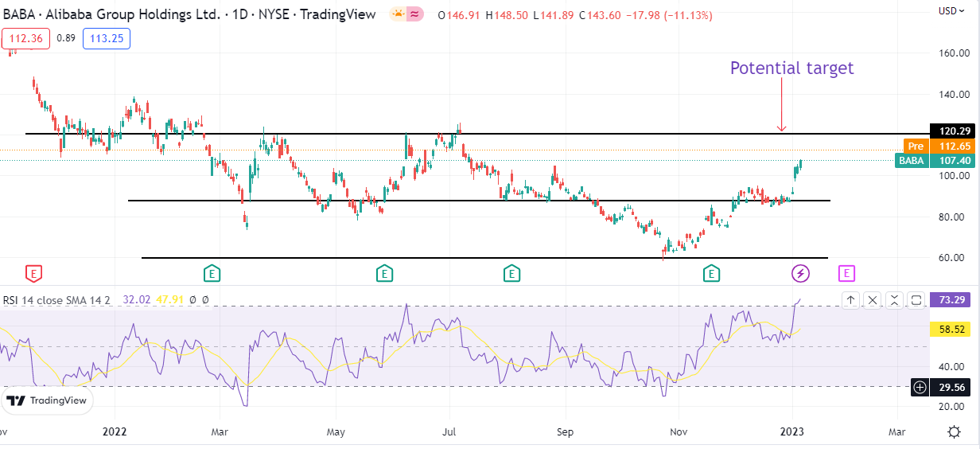Open the magenta E upcoming earnings marker

[x=847, y=274]
